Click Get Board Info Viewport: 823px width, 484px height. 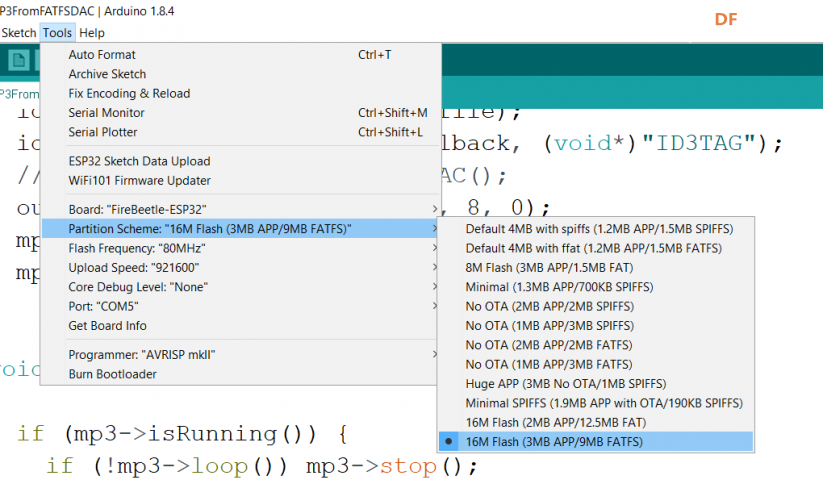tap(241, 326)
